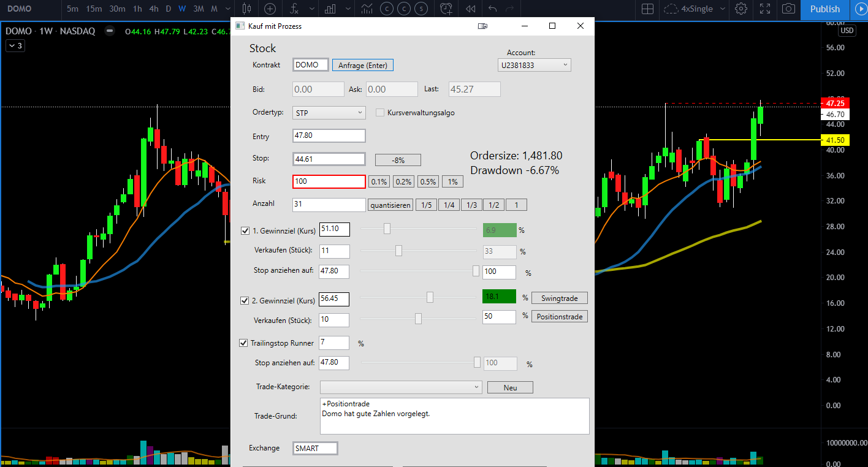Viewport: 868px width, 467px height.
Task: Click the 1. Gewinnziel price slider handle
Action: [387, 229]
